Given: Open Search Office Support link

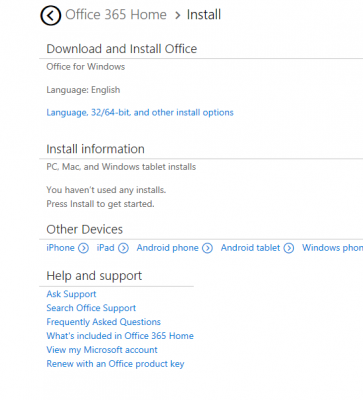Looking at the screenshot, I should click(x=91, y=308).
